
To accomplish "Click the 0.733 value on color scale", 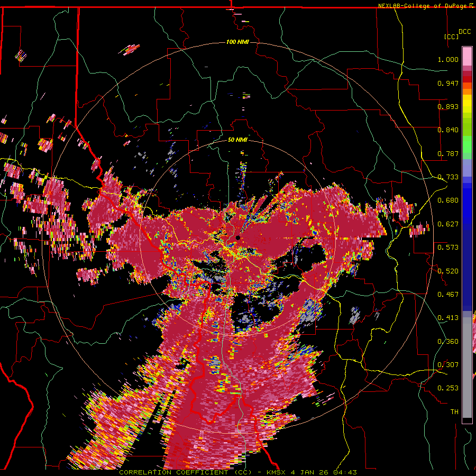I will pos(448,177).
